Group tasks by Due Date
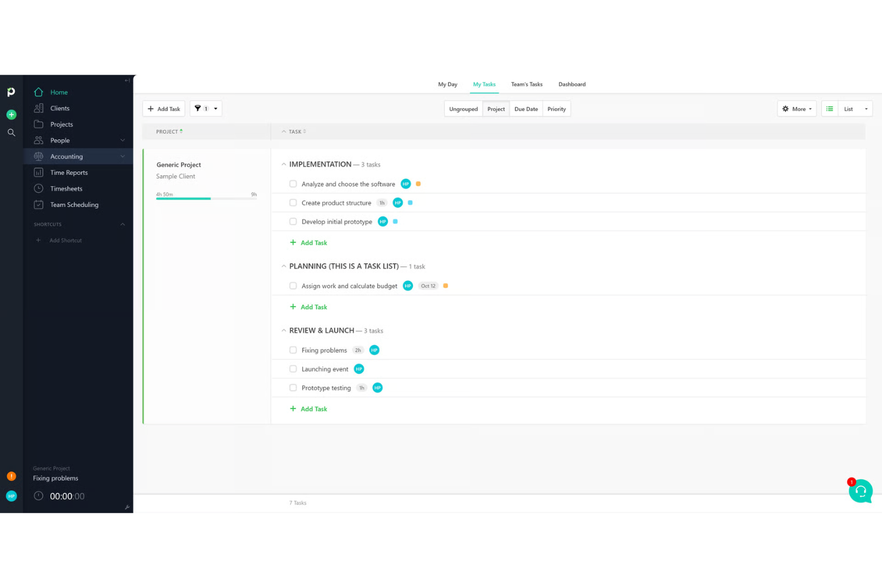 pos(526,108)
